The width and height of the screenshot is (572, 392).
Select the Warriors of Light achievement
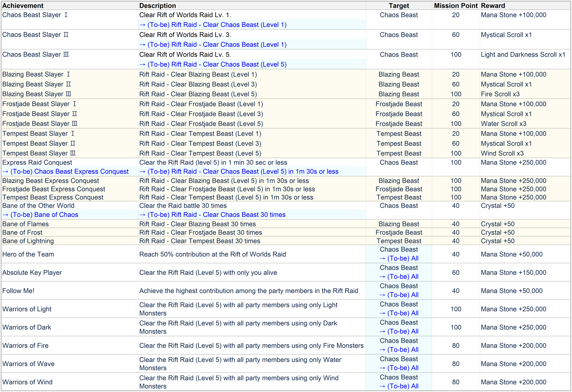point(27,309)
